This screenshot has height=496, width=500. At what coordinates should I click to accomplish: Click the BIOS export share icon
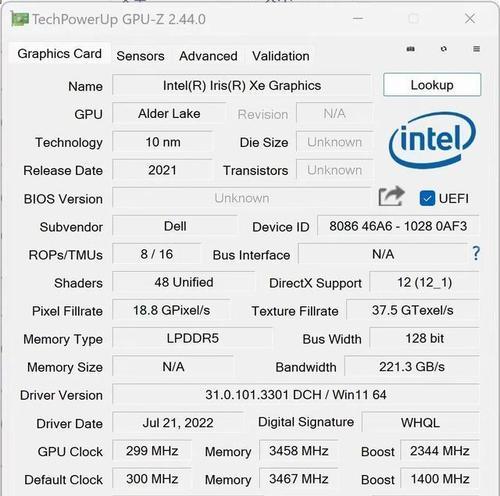pos(391,196)
